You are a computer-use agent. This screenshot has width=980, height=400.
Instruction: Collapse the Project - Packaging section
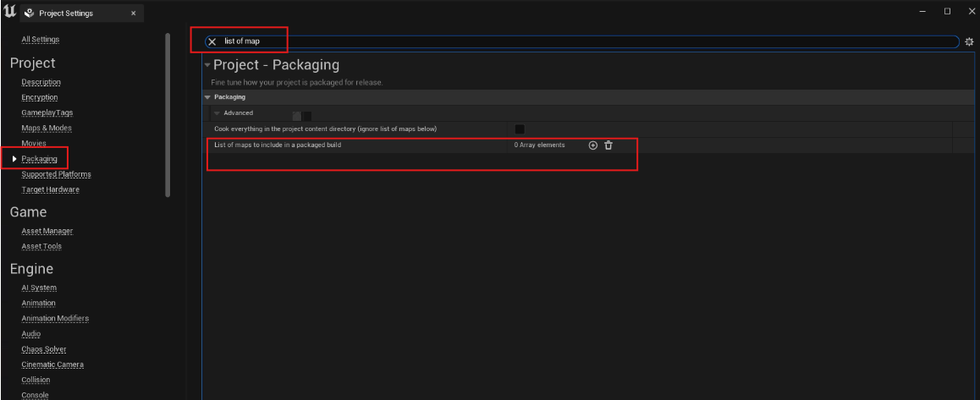click(207, 65)
